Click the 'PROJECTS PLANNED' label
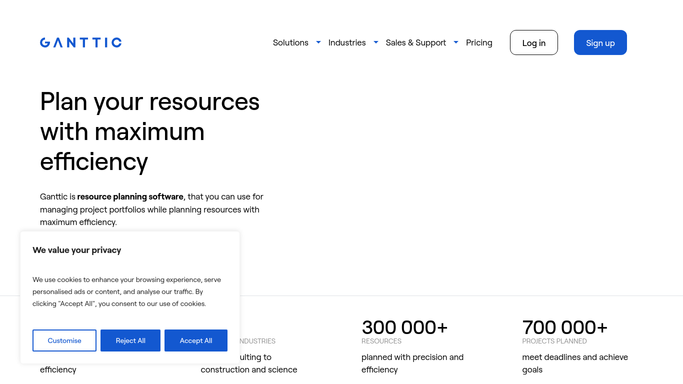 [555, 341]
